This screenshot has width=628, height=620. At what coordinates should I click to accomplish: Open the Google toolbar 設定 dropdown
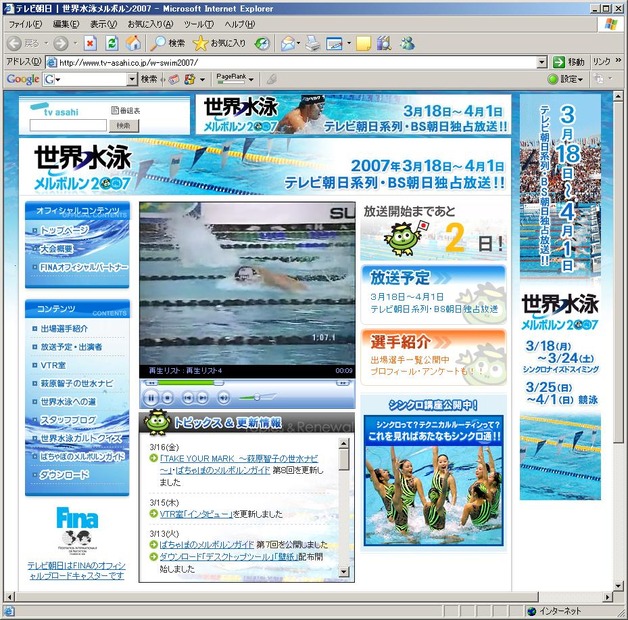566,79
